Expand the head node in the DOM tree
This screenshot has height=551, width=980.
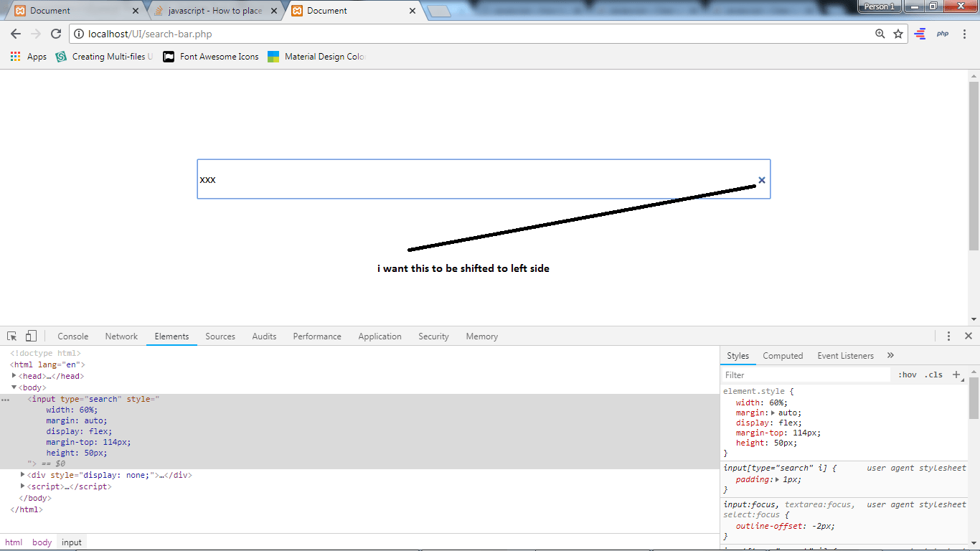click(14, 376)
